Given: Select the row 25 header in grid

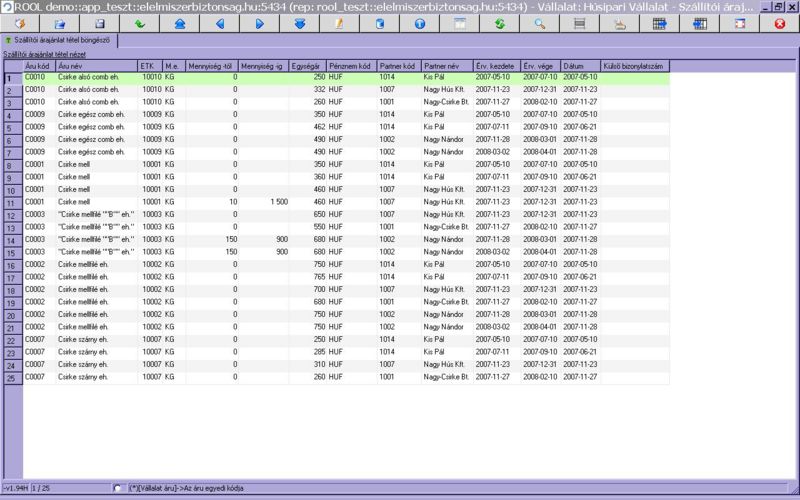Looking at the screenshot, I should point(10,378).
